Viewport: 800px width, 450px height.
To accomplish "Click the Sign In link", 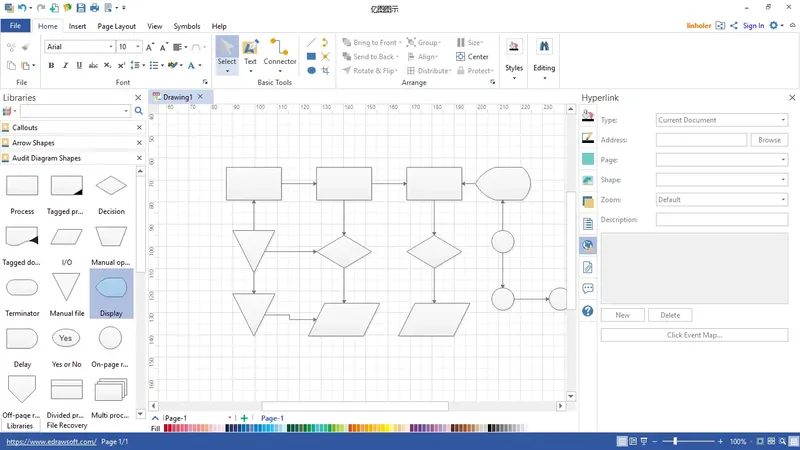I will point(753,26).
